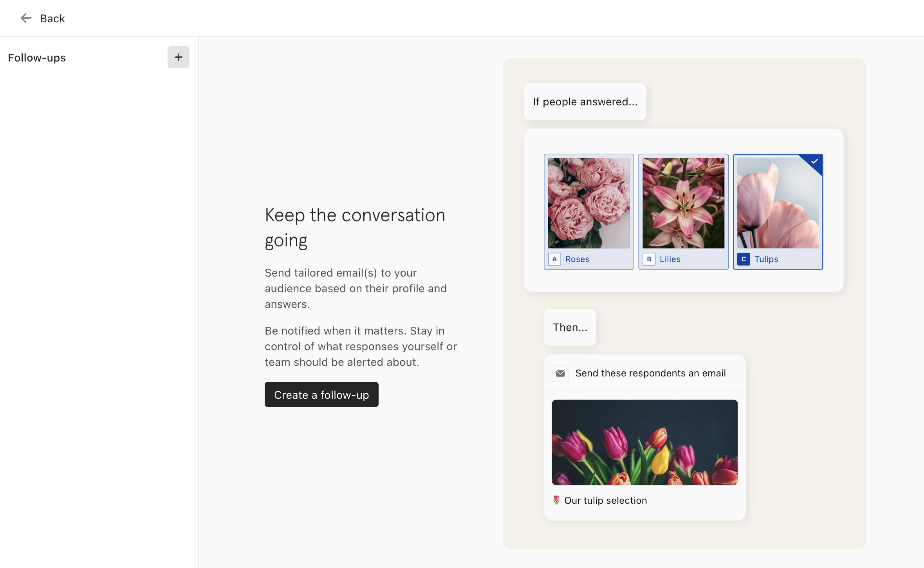The width and height of the screenshot is (924, 568).
Task: Select the Tulips image option
Action: [778, 212]
